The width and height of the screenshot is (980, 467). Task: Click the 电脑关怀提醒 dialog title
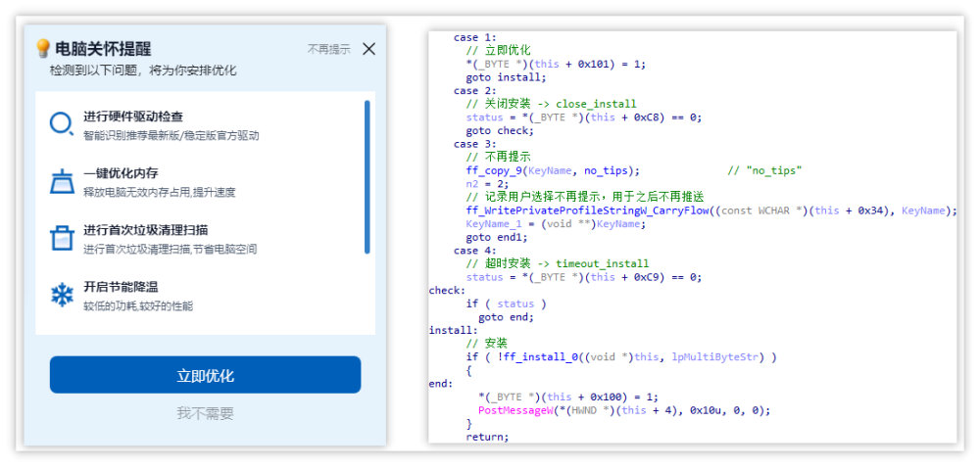pyautogui.click(x=103, y=49)
